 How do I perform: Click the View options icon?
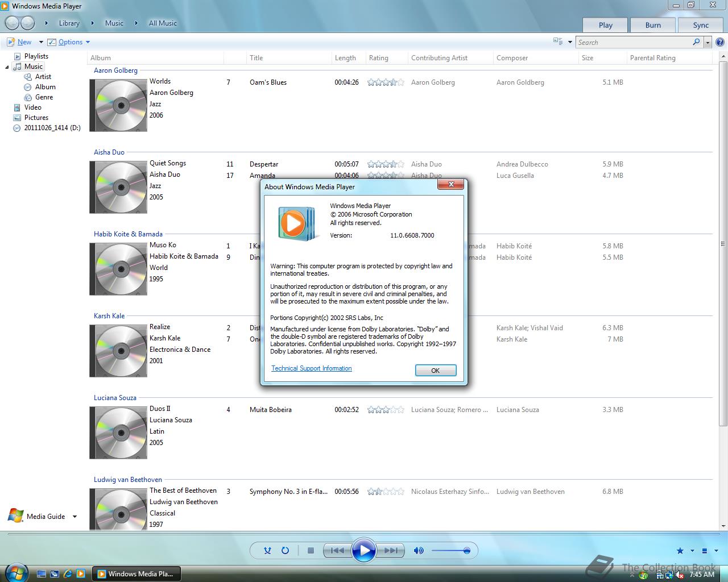pyautogui.click(x=558, y=41)
